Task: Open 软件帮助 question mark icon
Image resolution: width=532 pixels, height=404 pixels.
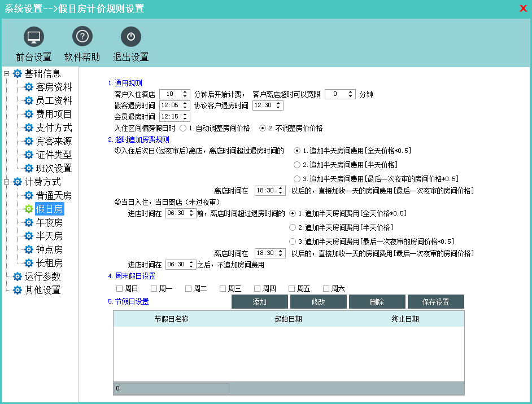Action: [x=82, y=37]
